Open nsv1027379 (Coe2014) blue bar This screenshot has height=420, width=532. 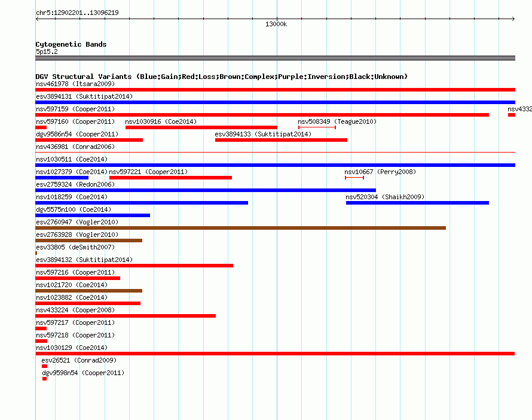[x=62, y=178]
